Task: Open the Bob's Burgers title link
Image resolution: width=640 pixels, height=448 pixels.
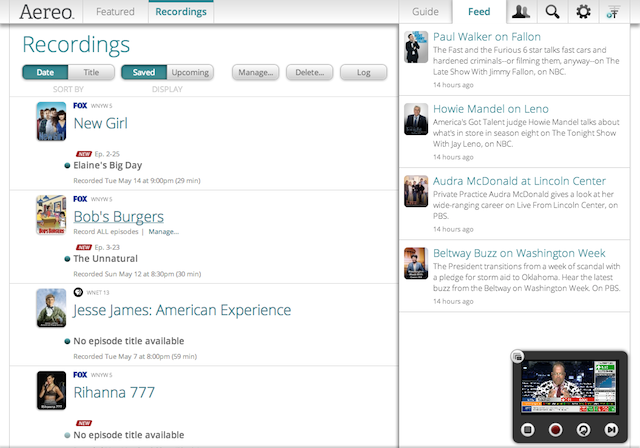Action: pyautogui.click(x=119, y=217)
